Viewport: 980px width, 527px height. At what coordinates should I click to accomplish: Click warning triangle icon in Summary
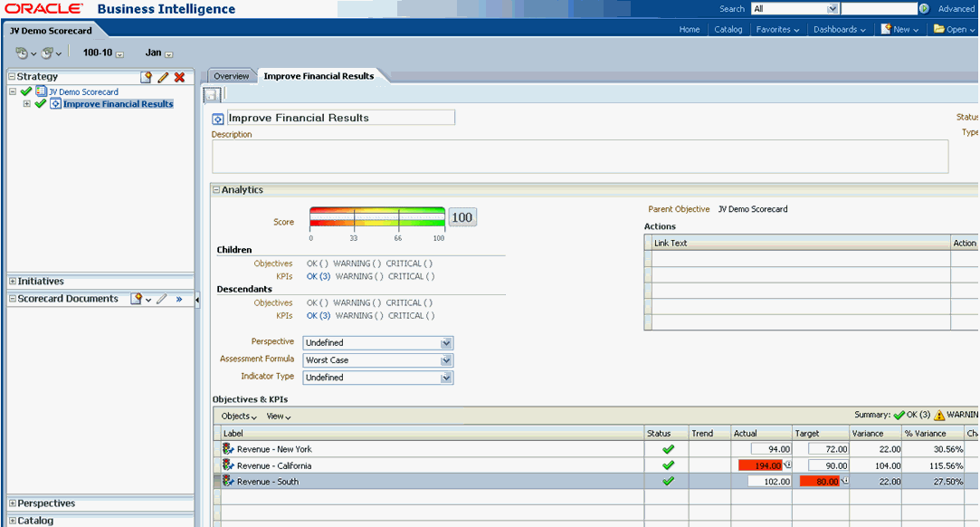coord(938,415)
